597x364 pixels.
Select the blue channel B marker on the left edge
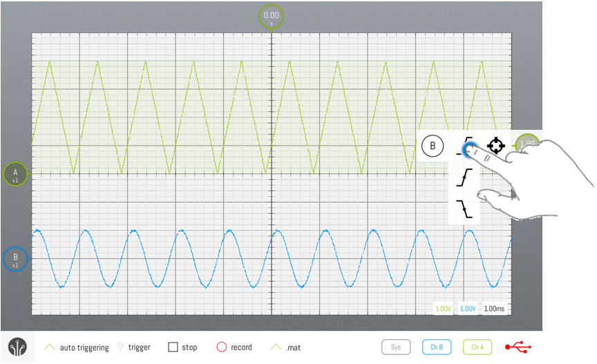(x=15, y=258)
